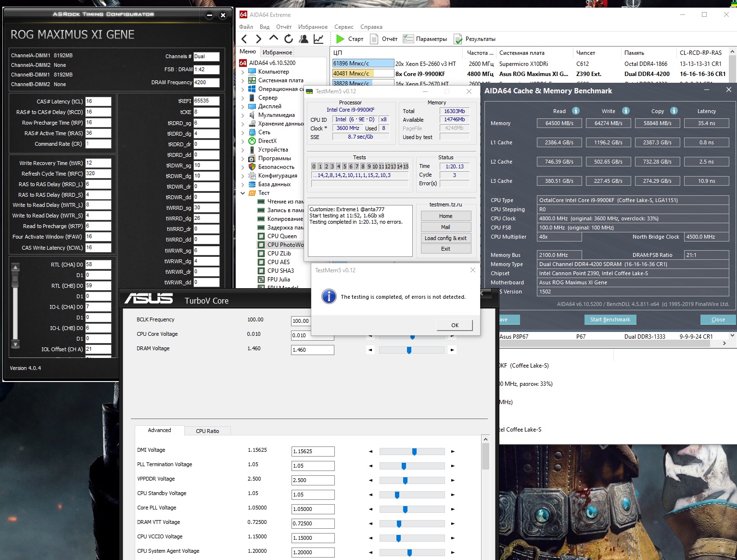Click the blue information icon in TestMem5 dialog
737x560 pixels.
(329, 296)
